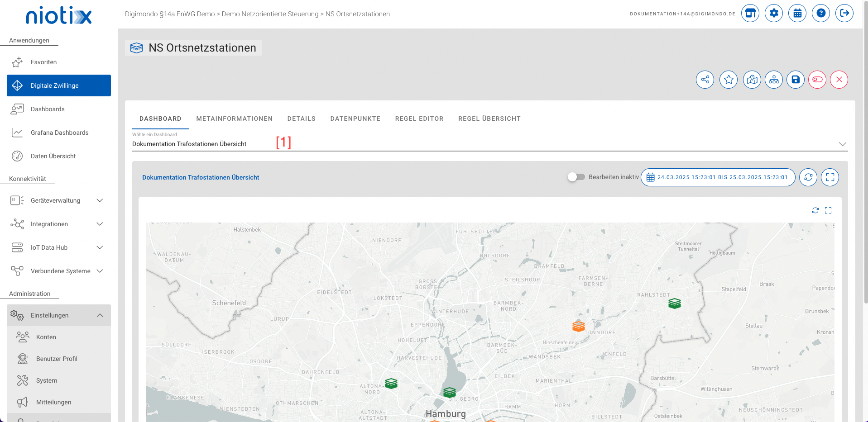Open Konten under Einstellungen

pyautogui.click(x=59, y=337)
